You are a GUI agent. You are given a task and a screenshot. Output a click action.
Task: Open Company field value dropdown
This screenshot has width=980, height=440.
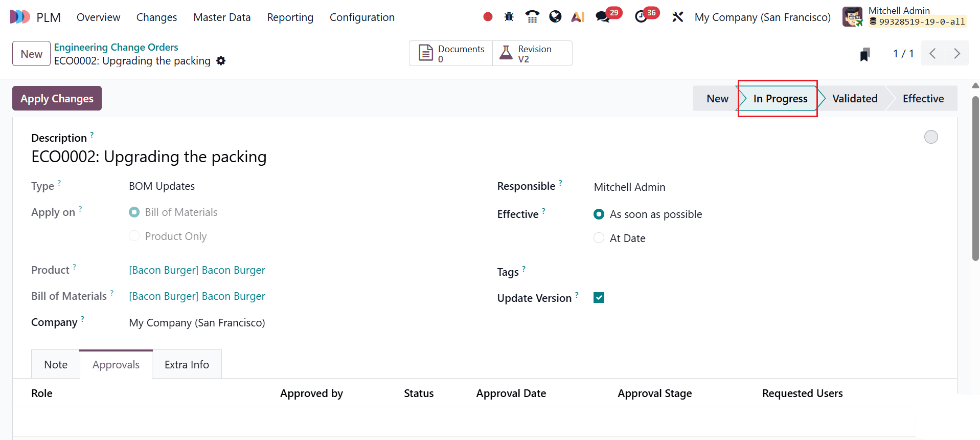tap(197, 323)
